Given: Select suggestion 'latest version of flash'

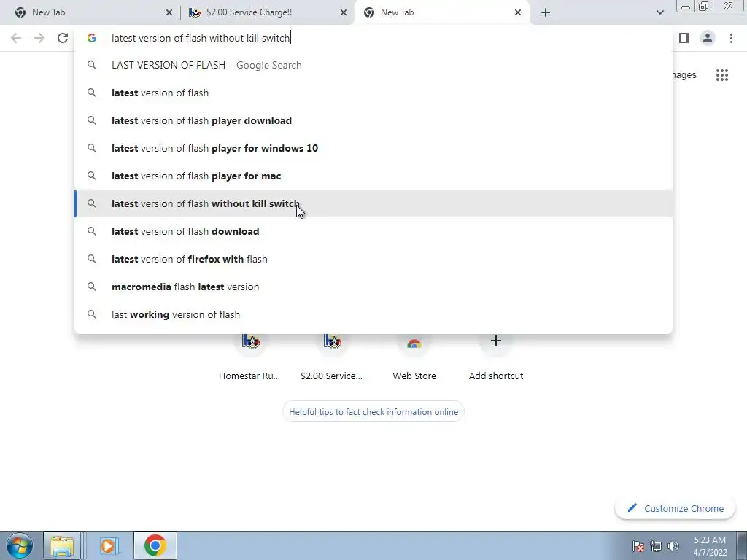Looking at the screenshot, I should click(x=373, y=93).
